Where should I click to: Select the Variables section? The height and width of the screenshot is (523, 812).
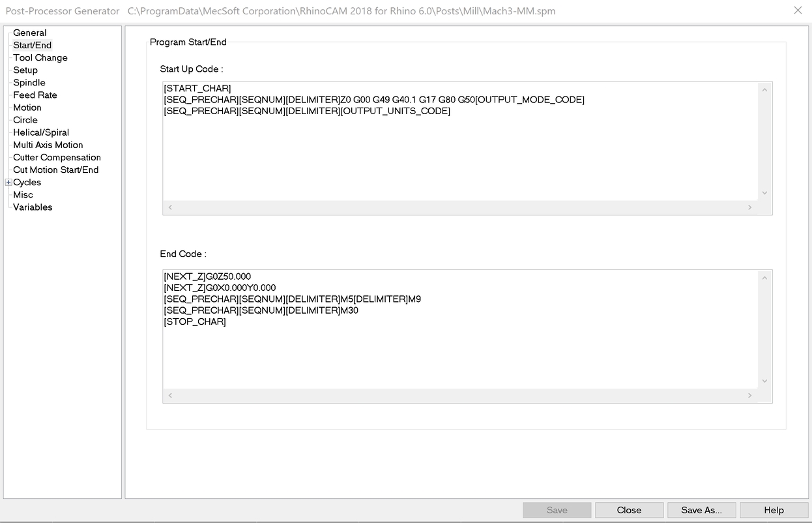pyautogui.click(x=33, y=207)
